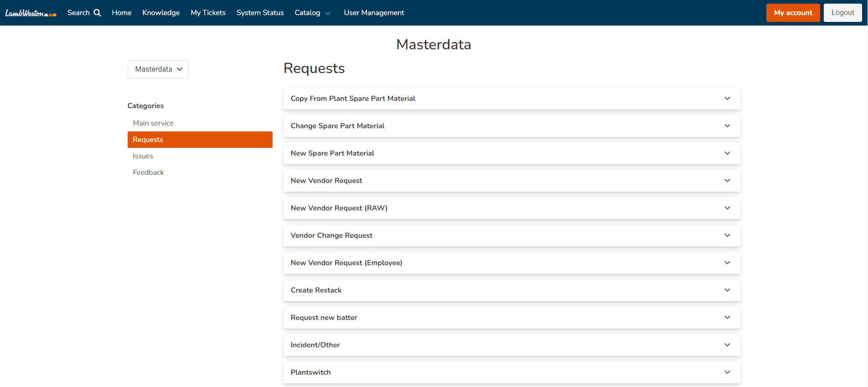The height and width of the screenshot is (387, 868).
Task: Expand New Vendor Request chevron
Action: tap(727, 181)
